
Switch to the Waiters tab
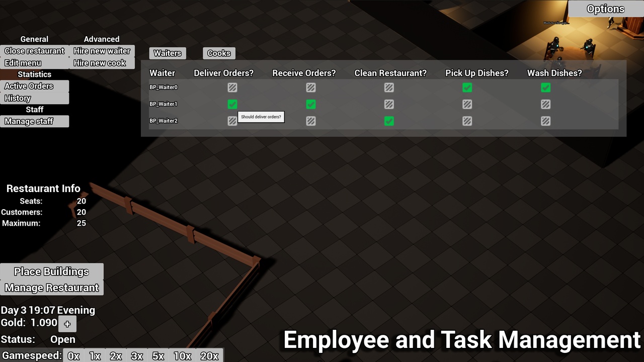tap(168, 53)
